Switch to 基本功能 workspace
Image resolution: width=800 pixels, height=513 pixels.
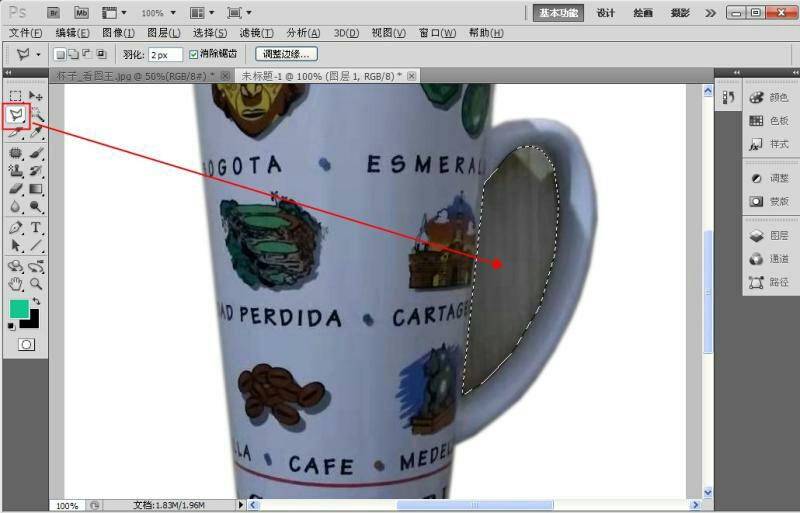pos(558,13)
